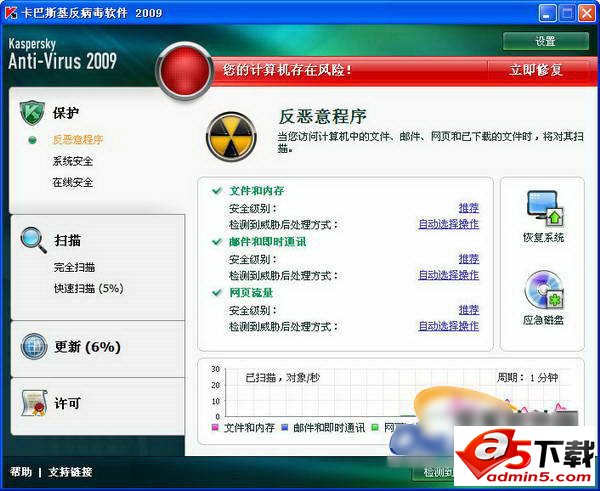This screenshot has width=600, height=491.
Task: Click the Kaspersky K icon in title bar
Action: click(11, 13)
